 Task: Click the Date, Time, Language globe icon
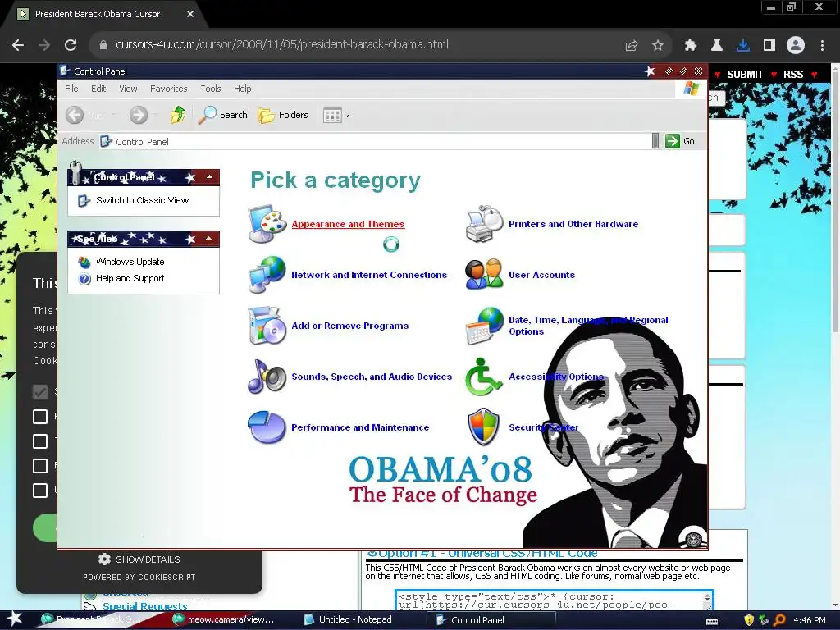click(x=484, y=325)
